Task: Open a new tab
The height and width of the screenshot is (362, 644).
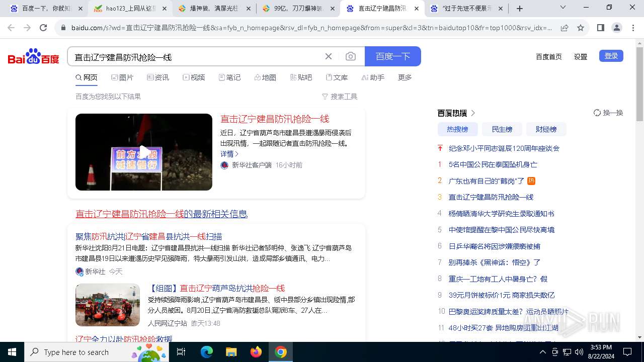Action: coord(520,9)
